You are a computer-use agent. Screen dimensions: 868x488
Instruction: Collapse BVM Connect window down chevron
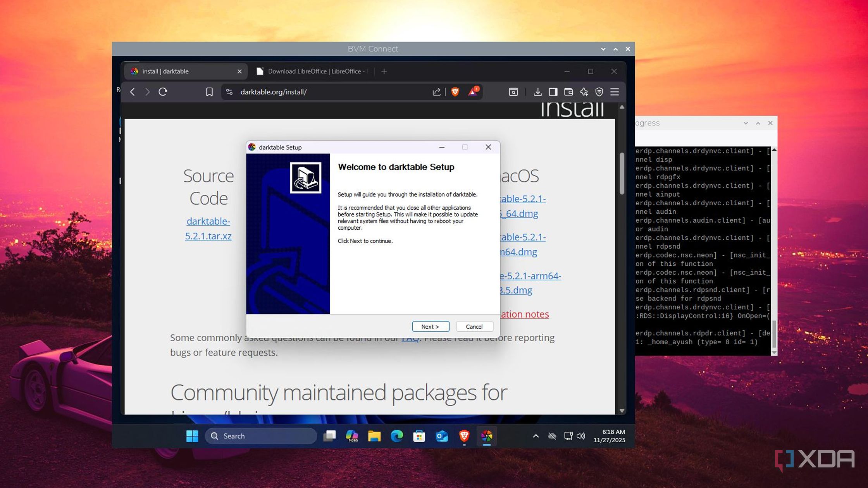(x=603, y=49)
